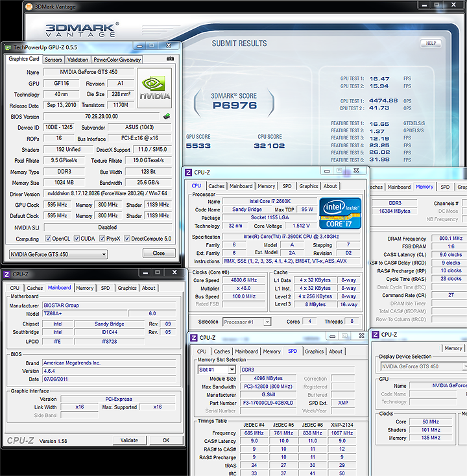
Task: Click the GPU-Z Name field NVIDIA GeForce GTS 450
Action: [x=89, y=72]
